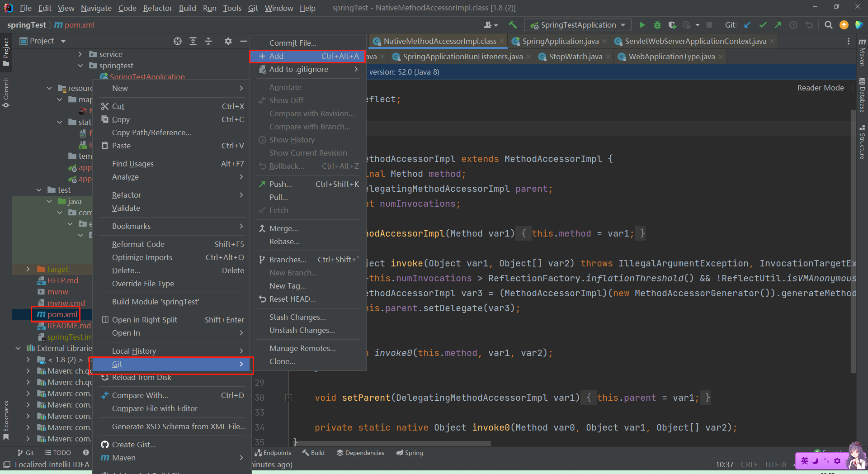Select Stash Changes... option
Screen dimensions: 868x474
[307, 317]
